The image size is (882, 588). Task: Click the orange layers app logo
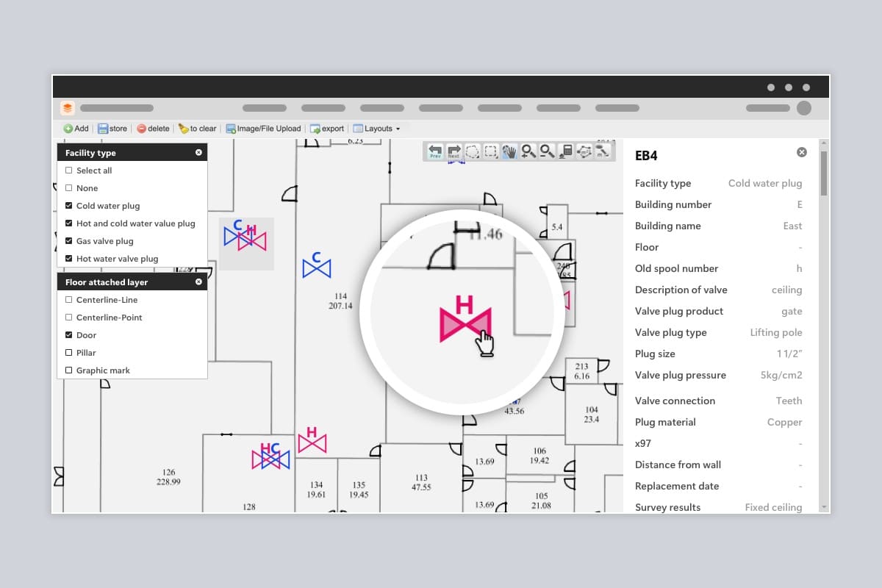(68, 108)
